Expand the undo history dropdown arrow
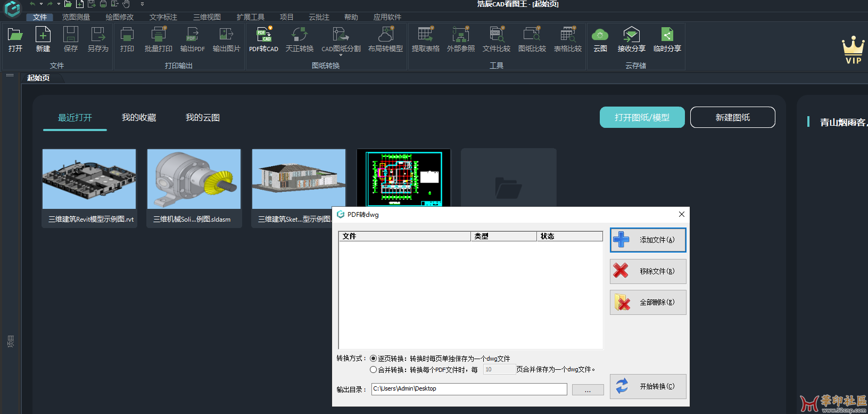The image size is (868, 414). point(41,4)
